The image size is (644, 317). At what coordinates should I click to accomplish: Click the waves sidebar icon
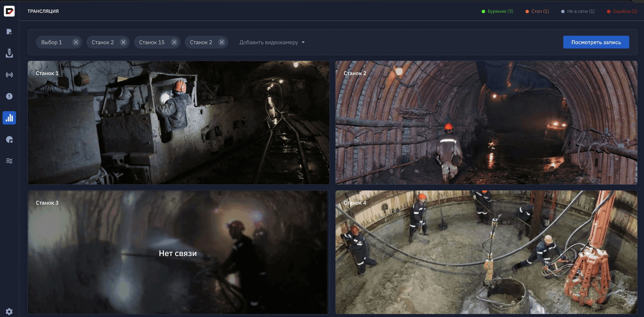[x=9, y=161]
